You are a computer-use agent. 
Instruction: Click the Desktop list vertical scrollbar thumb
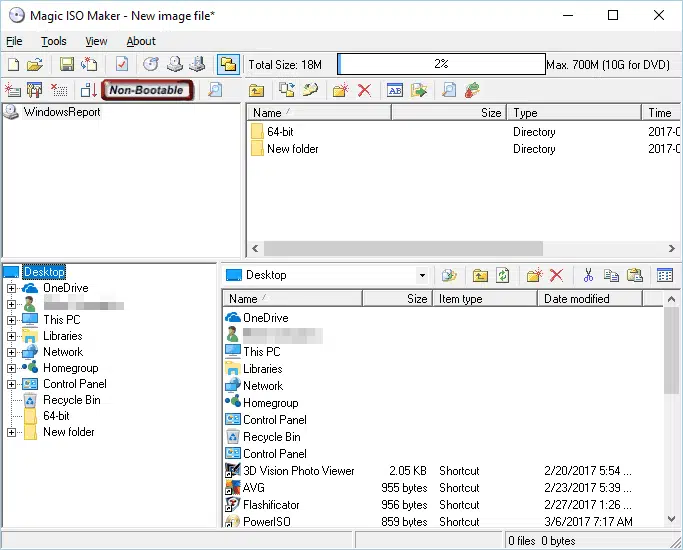tap(671, 351)
